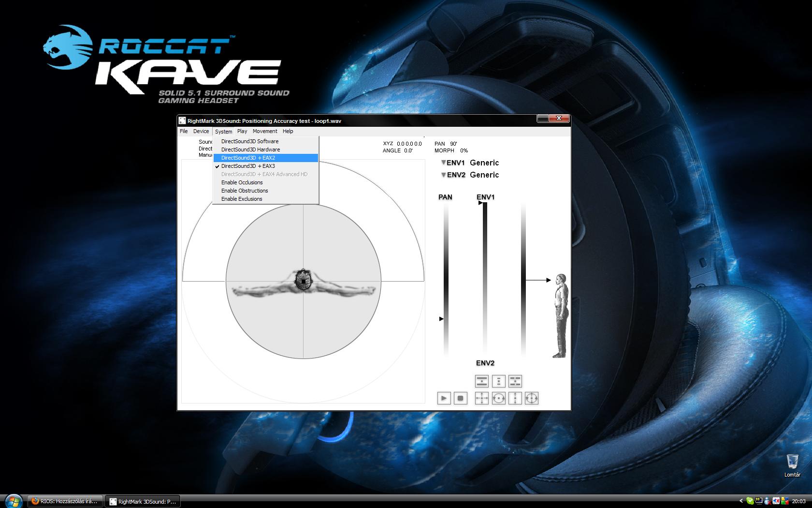Toggle Enable Obstructions
Image resolution: width=812 pixels, height=508 pixels.
coord(265,191)
